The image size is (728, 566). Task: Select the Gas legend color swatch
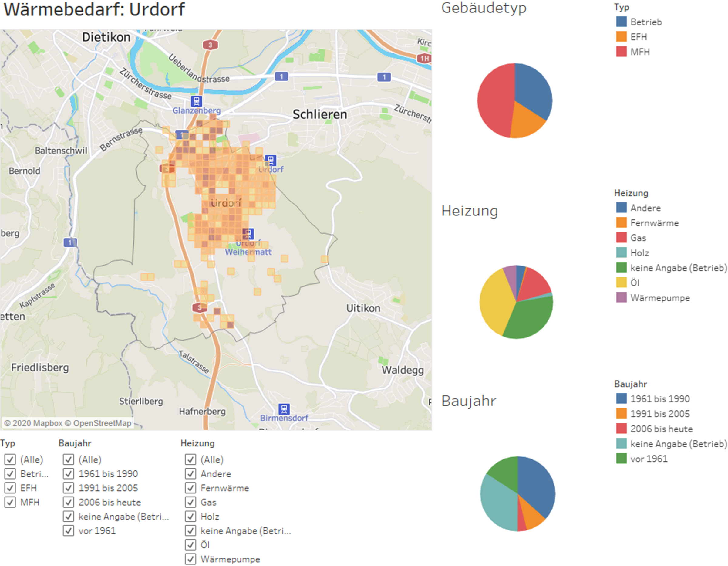tap(621, 237)
